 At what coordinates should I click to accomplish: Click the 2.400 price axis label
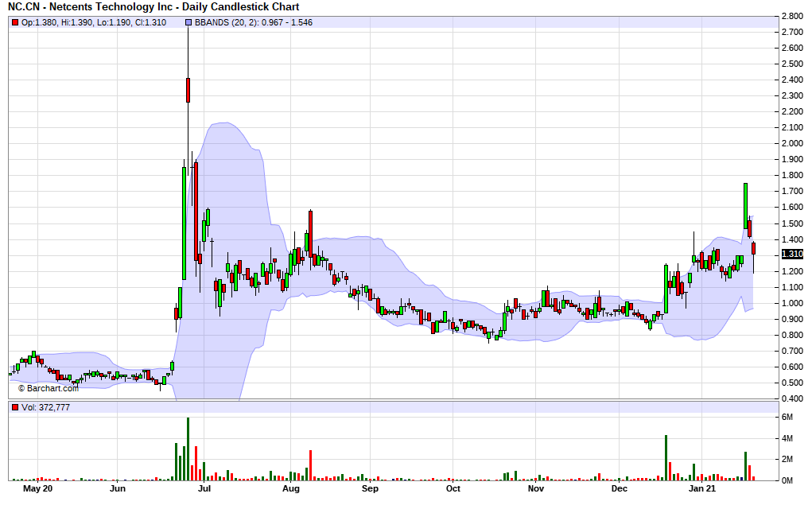pyautogui.click(x=792, y=80)
